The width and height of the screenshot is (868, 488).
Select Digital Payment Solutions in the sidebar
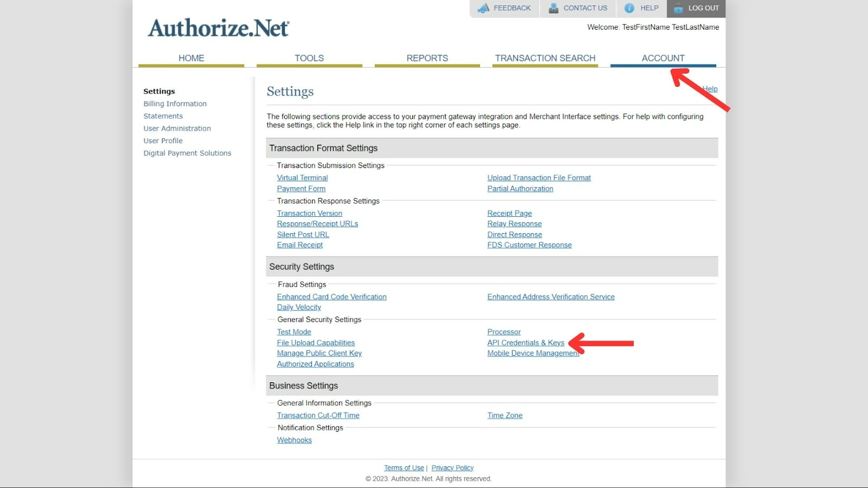click(187, 153)
